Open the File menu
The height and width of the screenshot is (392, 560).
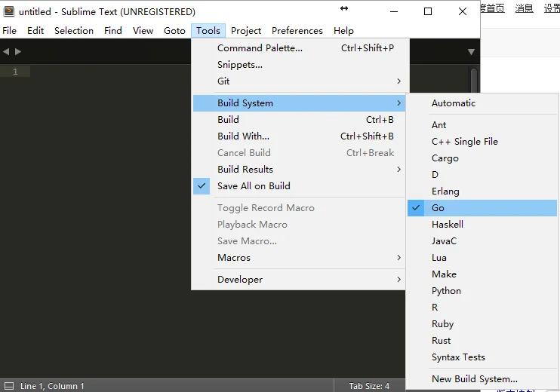[x=10, y=31]
